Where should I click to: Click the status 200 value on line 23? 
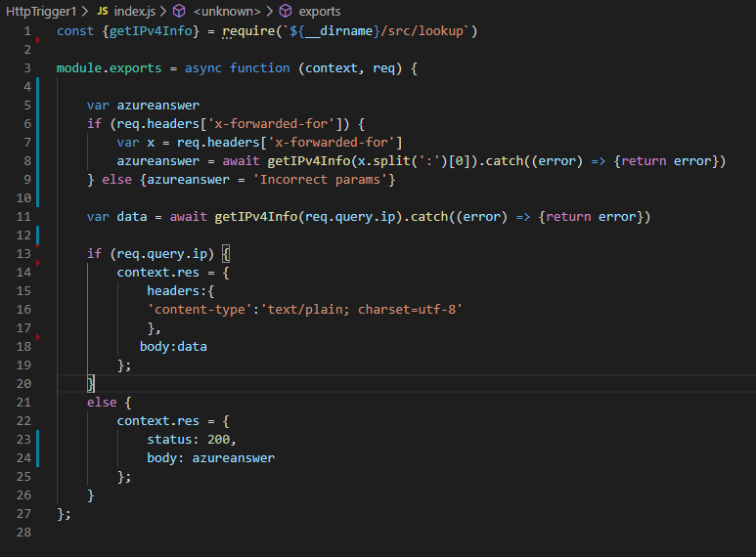(222, 440)
